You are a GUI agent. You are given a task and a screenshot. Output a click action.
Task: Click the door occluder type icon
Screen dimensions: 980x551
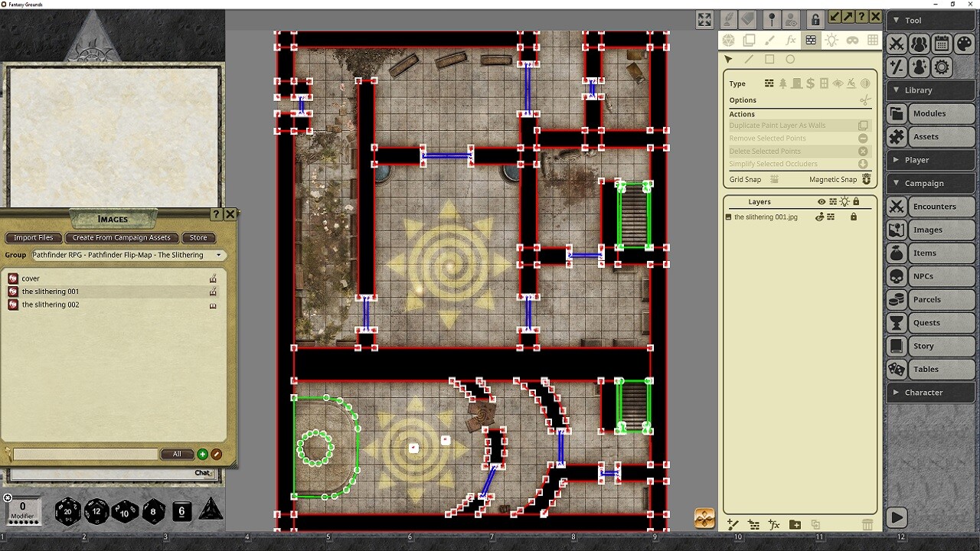(796, 83)
